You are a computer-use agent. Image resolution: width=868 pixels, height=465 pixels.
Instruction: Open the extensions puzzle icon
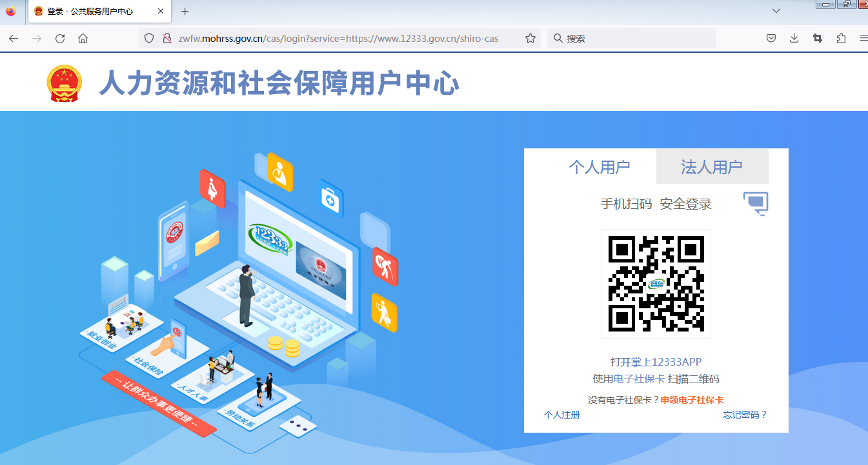841,39
